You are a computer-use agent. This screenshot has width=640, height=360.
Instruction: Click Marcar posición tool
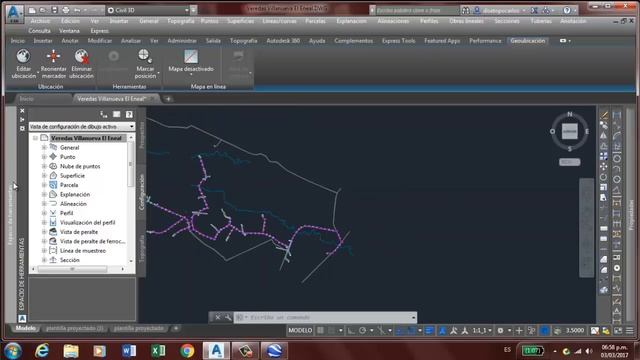coord(145,64)
